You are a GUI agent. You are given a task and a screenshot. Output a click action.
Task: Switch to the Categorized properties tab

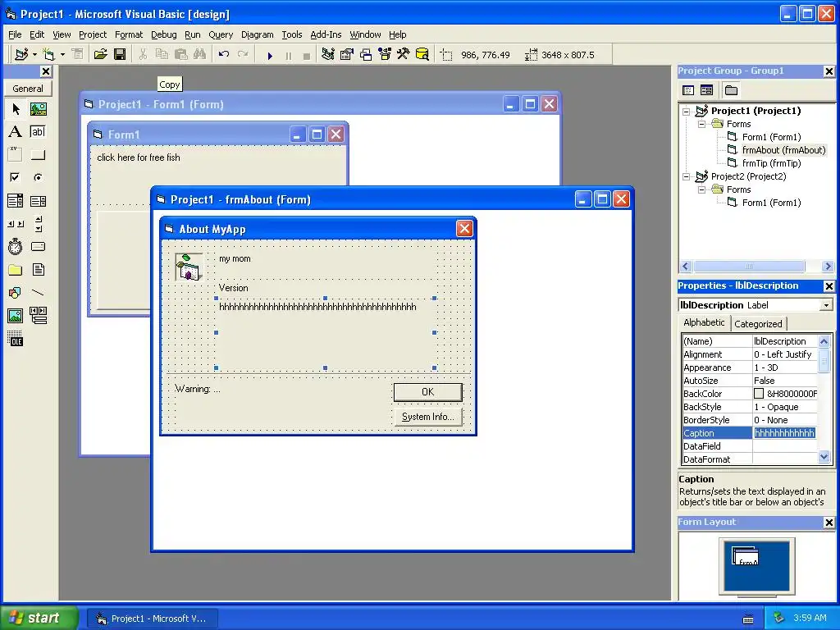click(x=758, y=323)
